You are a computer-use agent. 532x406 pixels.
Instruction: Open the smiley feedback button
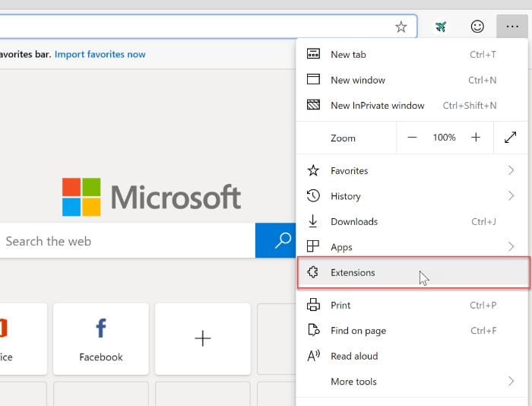(477, 27)
